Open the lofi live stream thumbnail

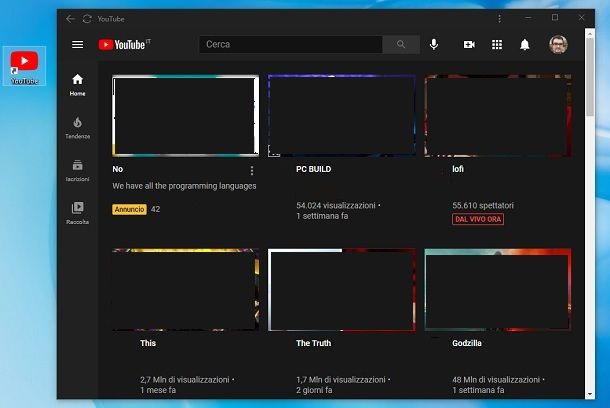(x=498, y=116)
